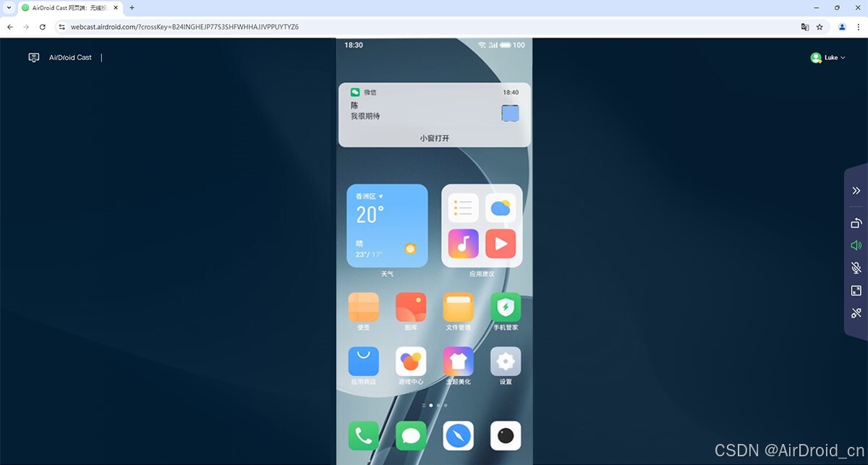Click the site information icon

[x=61, y=27]
